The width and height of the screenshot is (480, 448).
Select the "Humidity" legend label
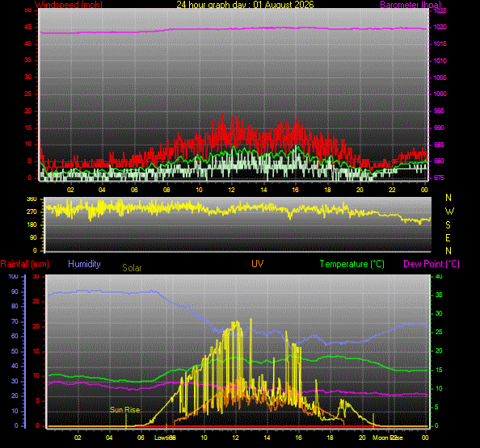click(x=84, y=264)
